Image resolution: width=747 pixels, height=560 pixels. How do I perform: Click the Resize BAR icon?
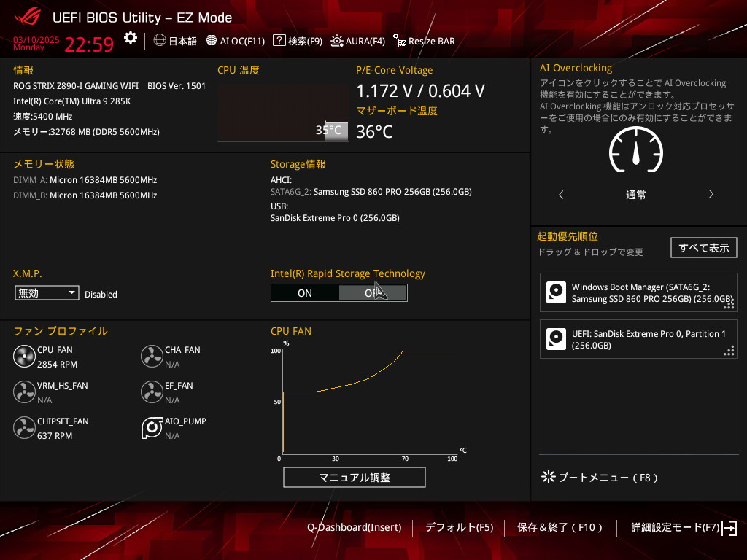399,41
